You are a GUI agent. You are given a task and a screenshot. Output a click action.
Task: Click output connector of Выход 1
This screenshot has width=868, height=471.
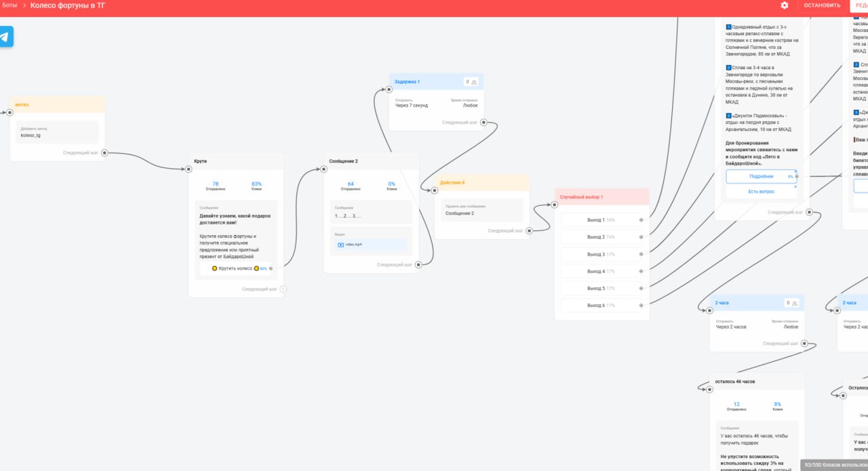point(641,220)
